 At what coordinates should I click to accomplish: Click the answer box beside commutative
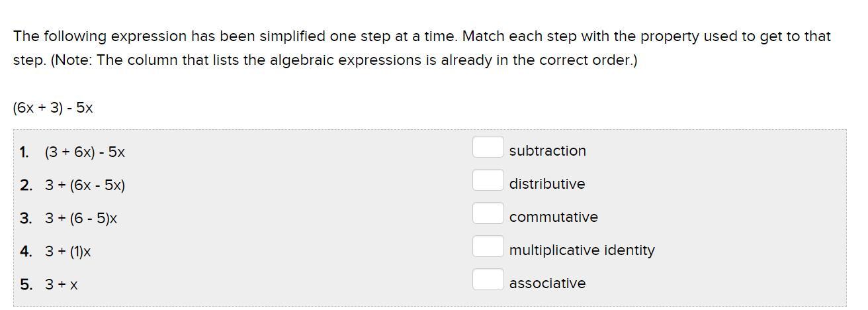(x=488, y=213)
